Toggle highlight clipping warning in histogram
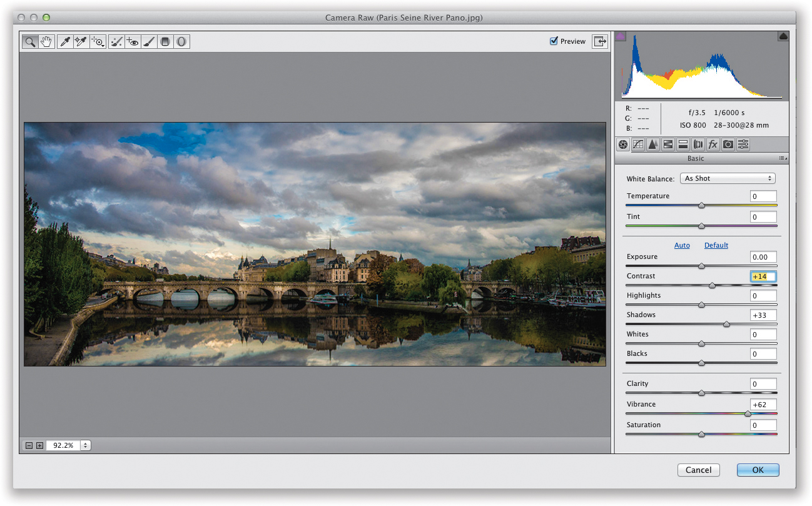The image size is (812, 506). click(783, 37)
